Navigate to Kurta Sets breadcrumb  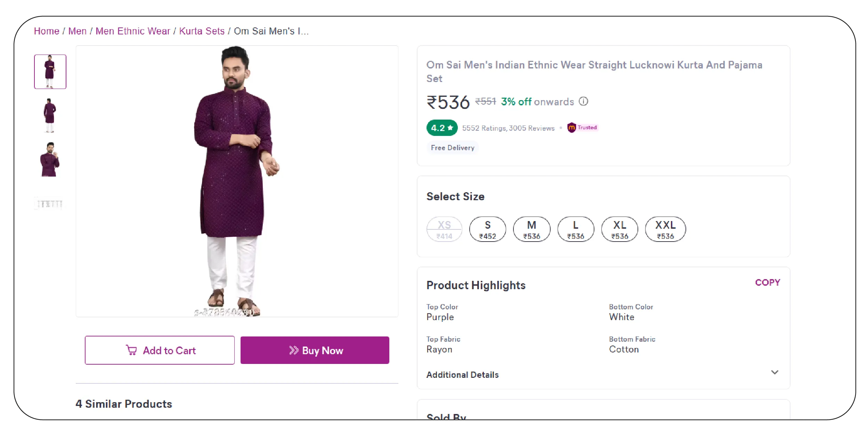[202, 31]
